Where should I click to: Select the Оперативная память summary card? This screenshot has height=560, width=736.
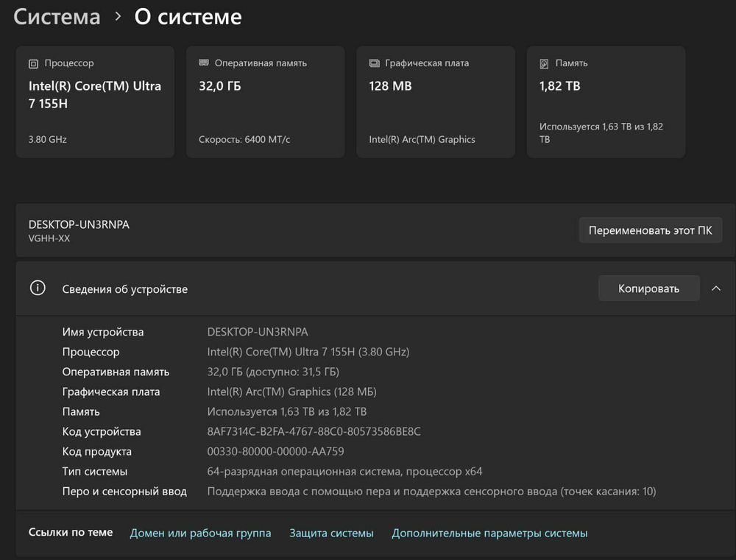click(266, 102)
